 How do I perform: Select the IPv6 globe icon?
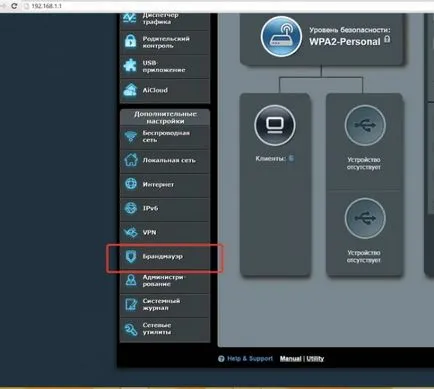(131, 208)
